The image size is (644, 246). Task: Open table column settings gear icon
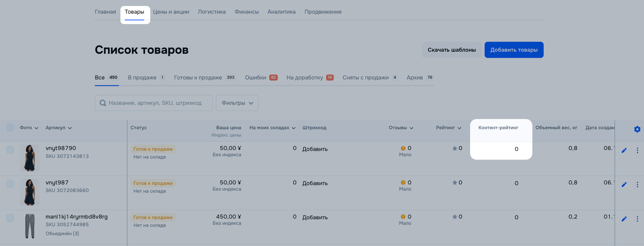(637, 129)
